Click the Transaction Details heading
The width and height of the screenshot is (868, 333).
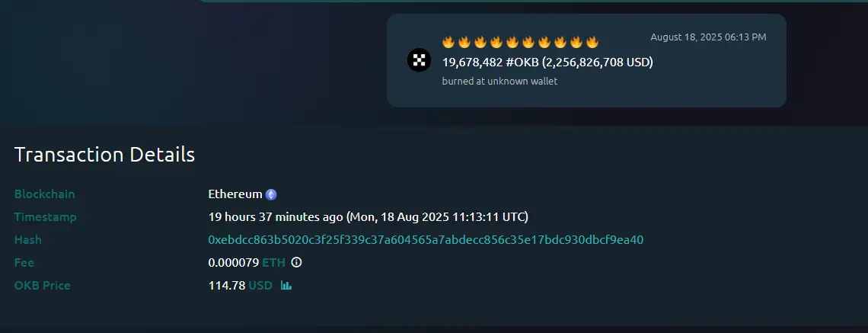(104, 155)
